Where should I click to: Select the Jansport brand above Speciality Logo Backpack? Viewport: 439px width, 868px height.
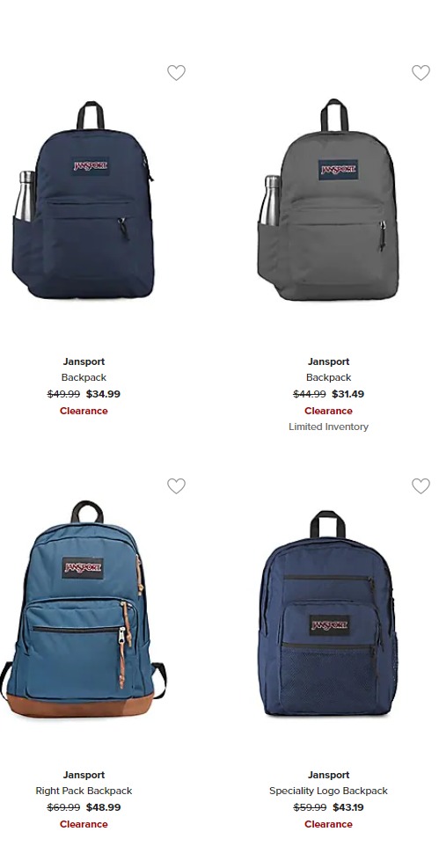[328, 775]
